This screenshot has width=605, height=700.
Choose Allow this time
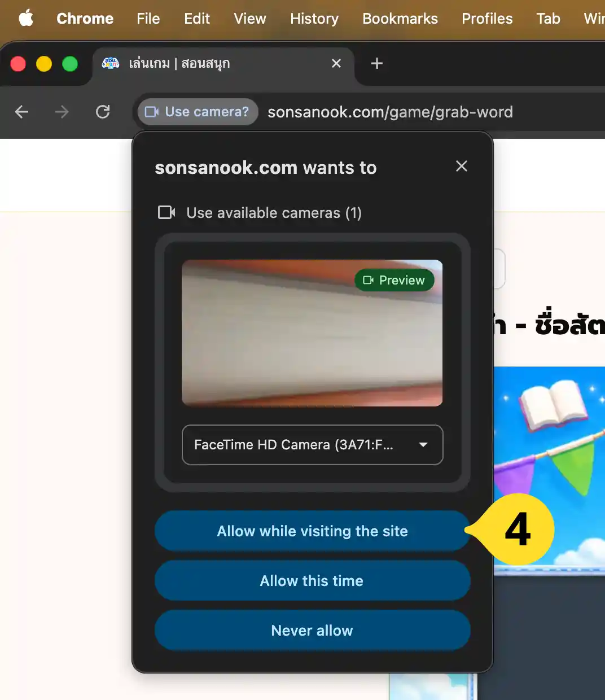(313, 581)
